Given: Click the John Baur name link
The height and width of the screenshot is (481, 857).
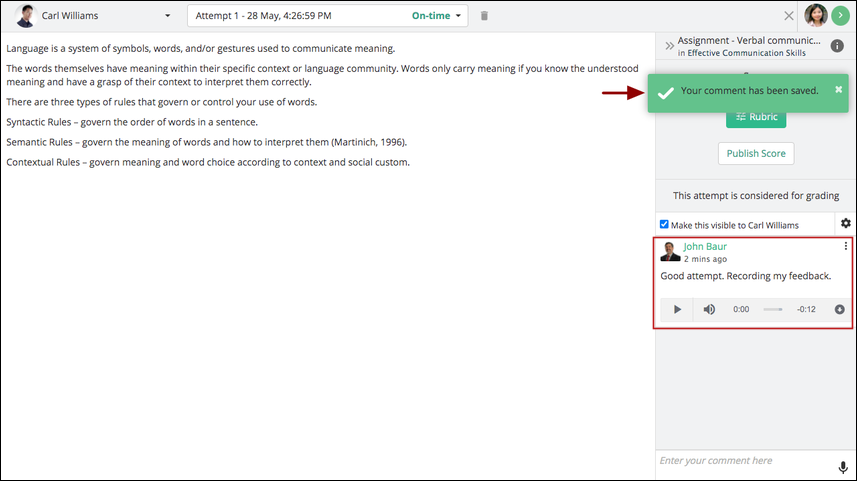Looking at the screenshot, I should pos(705,247).
